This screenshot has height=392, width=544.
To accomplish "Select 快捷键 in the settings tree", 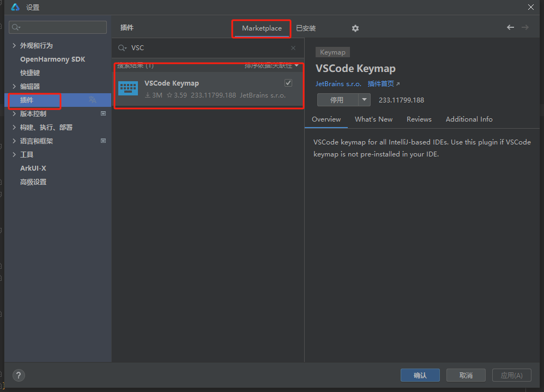I will point(30,73).
